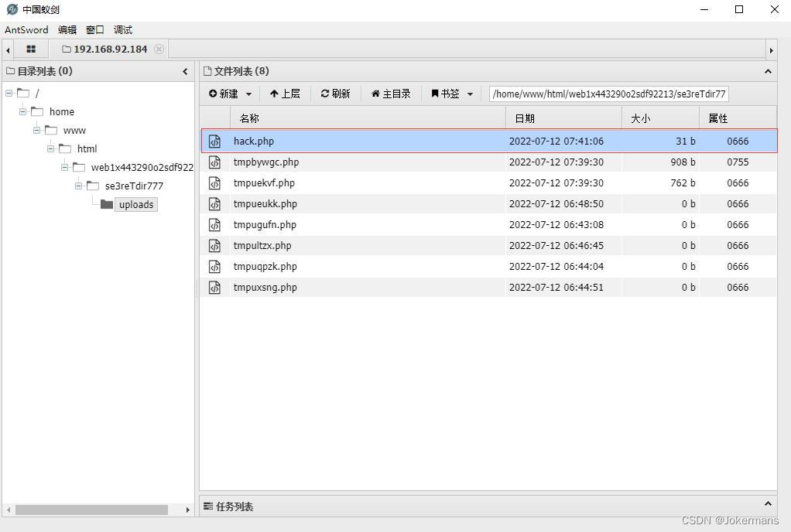Click the tmpugufn.php file name

265,225
